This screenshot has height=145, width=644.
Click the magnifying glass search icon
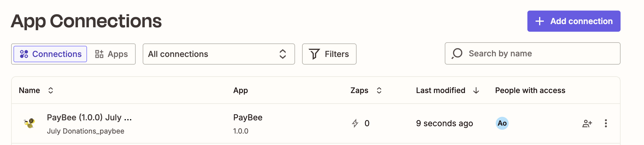(x=457, y=54)
